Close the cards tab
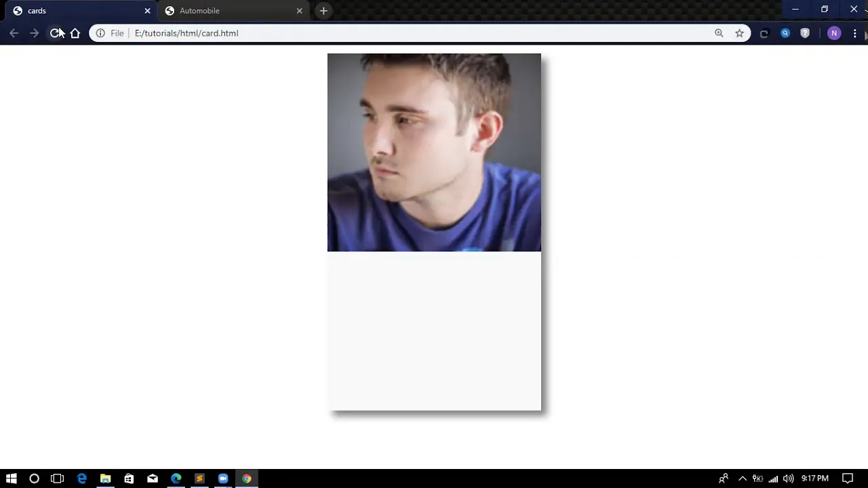This screenshot has width=868, height=488. tap(147, 11)
